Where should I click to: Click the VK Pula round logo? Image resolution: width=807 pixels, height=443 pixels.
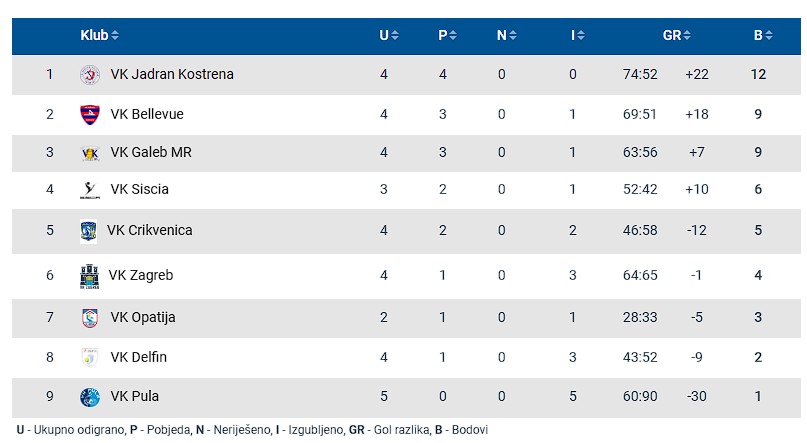click(90, 397)
